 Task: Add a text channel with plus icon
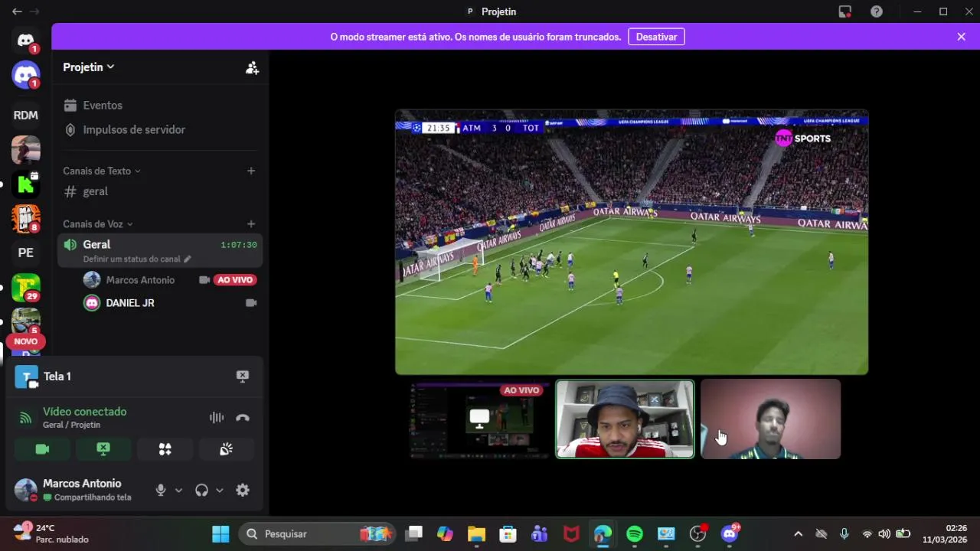251,171
